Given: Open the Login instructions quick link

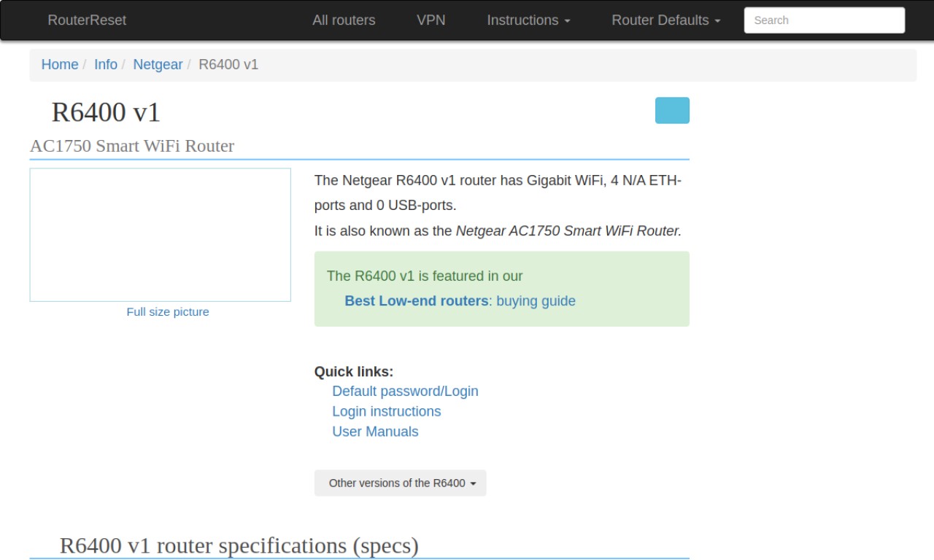Looking at the screenshot, I should pyautogui.click(x=387, y=411).
